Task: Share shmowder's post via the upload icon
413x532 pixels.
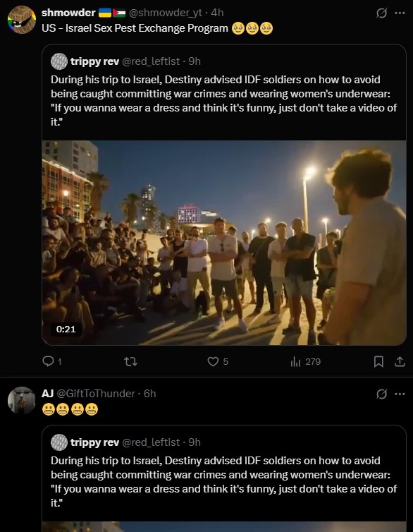Action: 400,362
